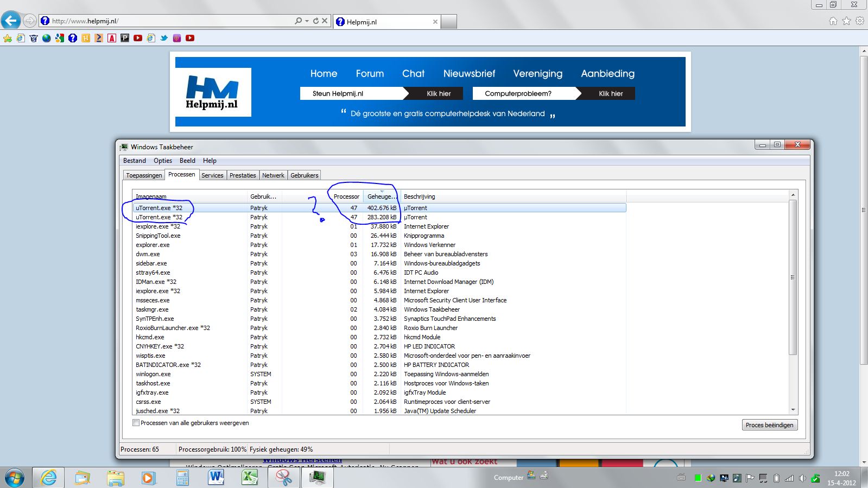Open the Vereniging link
This screenshot has height=488, width=868.
pyautogui.click(x=537, y=74)
